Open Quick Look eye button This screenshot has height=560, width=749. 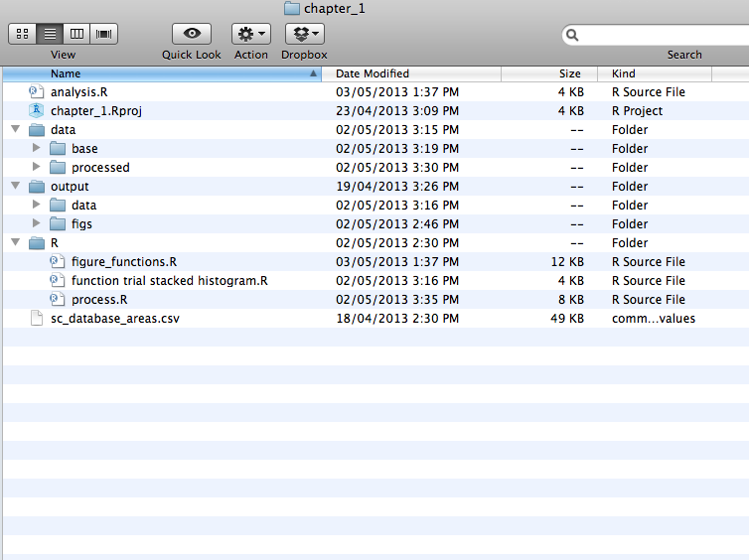[192, 34]
